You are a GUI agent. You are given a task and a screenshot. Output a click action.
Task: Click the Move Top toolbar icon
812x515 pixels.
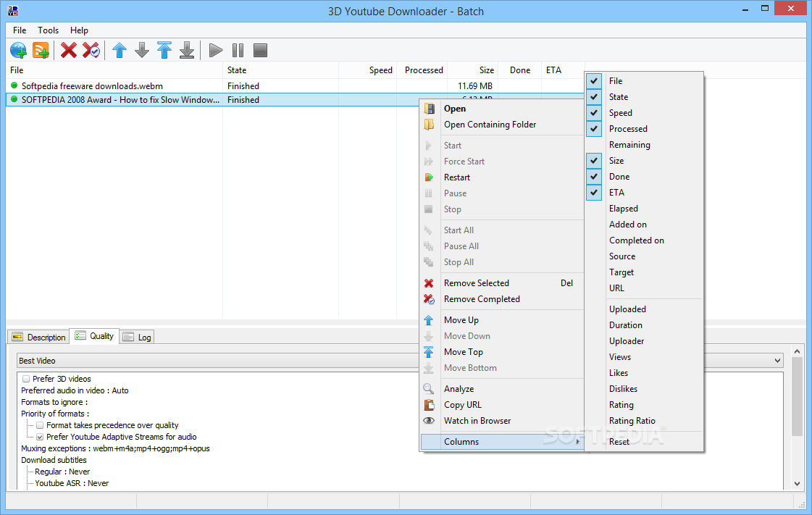164,50
